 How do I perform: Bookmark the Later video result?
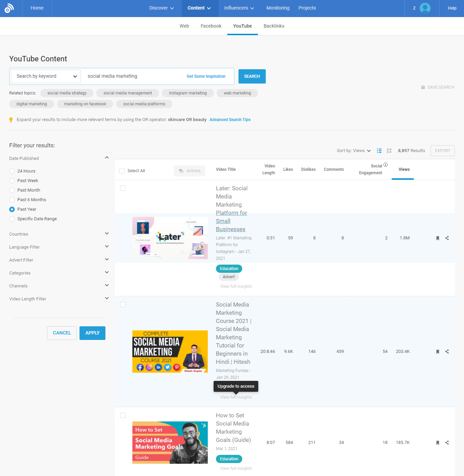pos(438,238)
